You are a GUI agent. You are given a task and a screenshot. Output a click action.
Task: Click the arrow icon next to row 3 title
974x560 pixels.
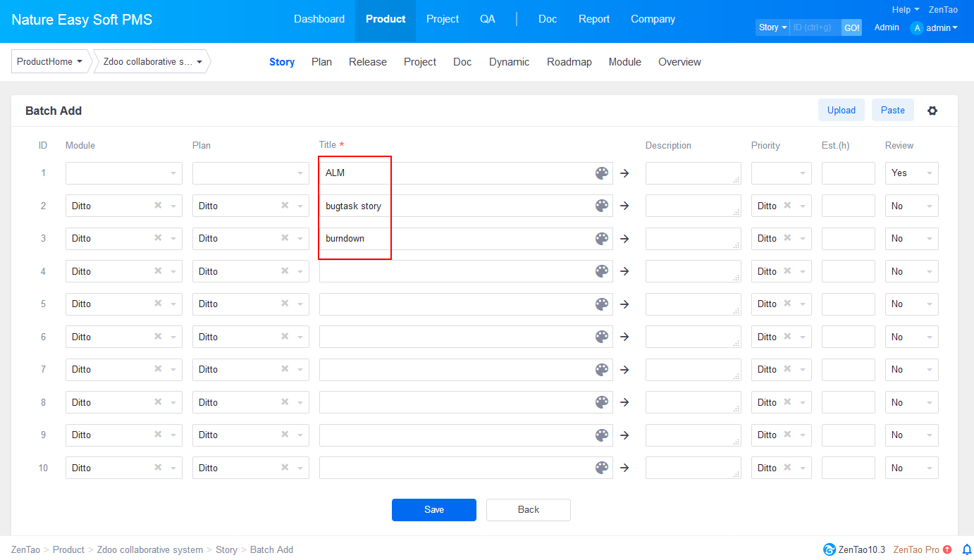[x=624, y=239]
